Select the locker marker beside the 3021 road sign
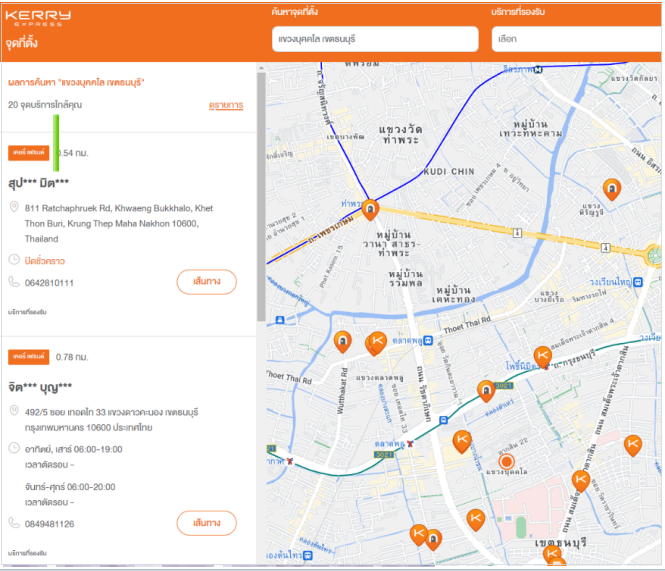Viewport: 665px width, 571px height. pos(486,391)
